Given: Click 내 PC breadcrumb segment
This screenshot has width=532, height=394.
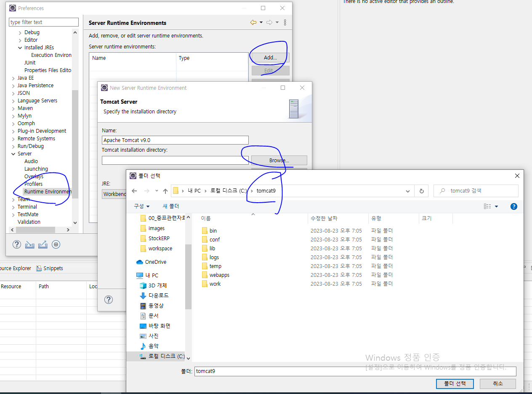Looking at the screenshot, I should coord(194,191).
